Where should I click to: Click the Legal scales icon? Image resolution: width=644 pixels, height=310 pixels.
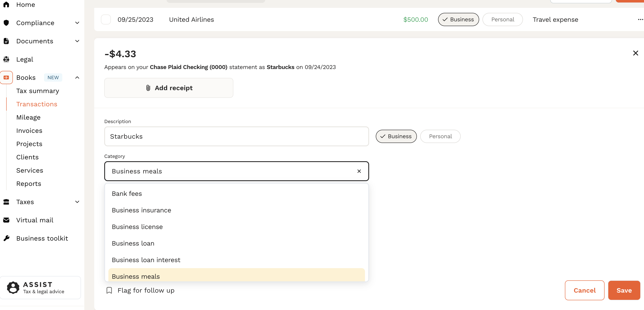[x=6, y=59]
